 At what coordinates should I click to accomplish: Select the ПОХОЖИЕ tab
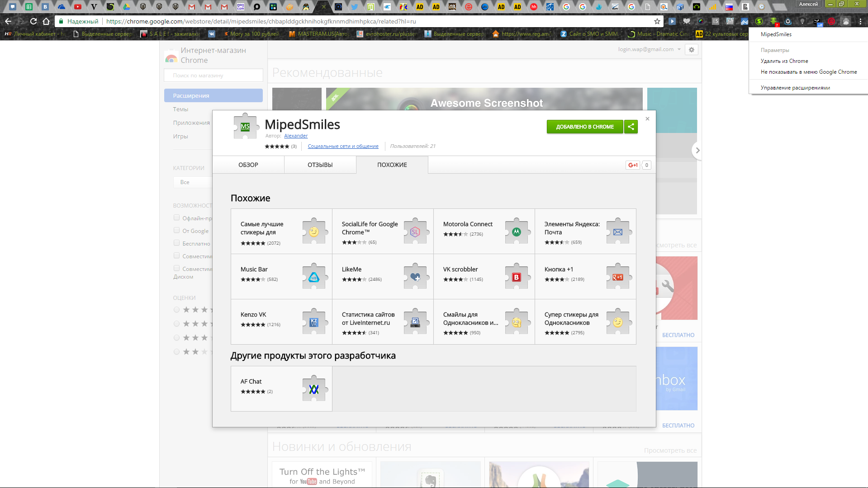pos(392,165)
